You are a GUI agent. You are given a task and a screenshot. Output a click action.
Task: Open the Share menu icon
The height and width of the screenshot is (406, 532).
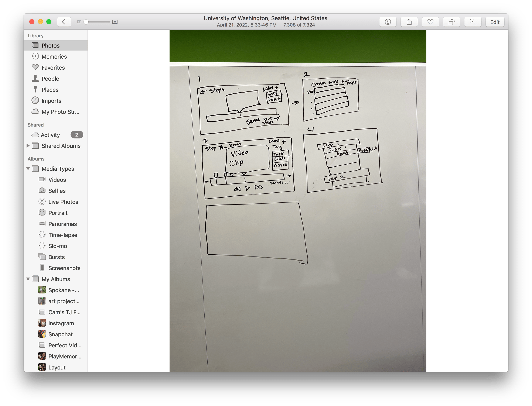point(409,22)
